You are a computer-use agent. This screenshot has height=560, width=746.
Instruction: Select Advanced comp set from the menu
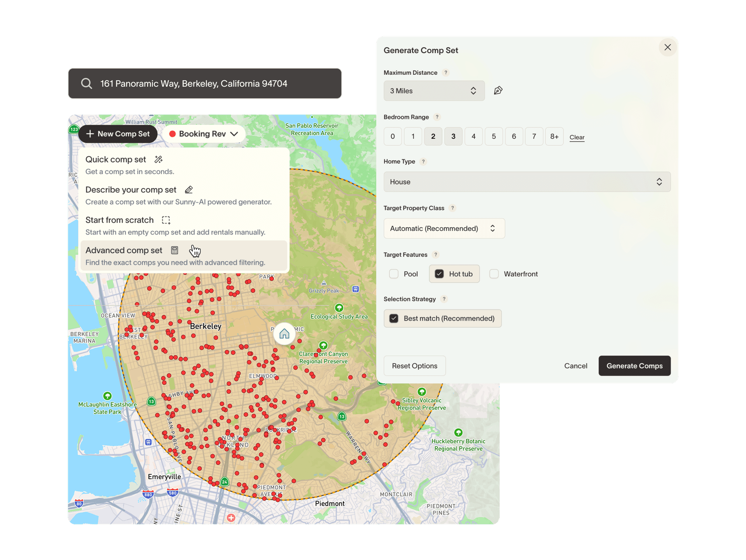tap(124, 250)
